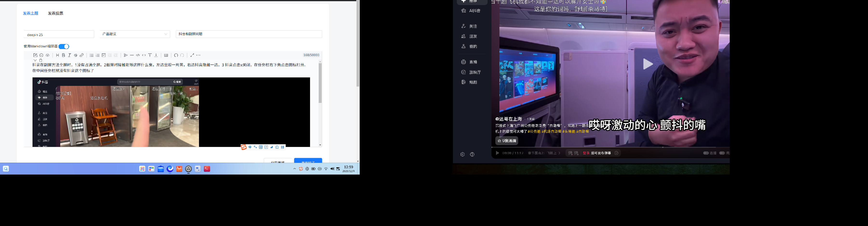Seek in the Douyin video progress bar
868x226 pixels.
pos(610,147)
